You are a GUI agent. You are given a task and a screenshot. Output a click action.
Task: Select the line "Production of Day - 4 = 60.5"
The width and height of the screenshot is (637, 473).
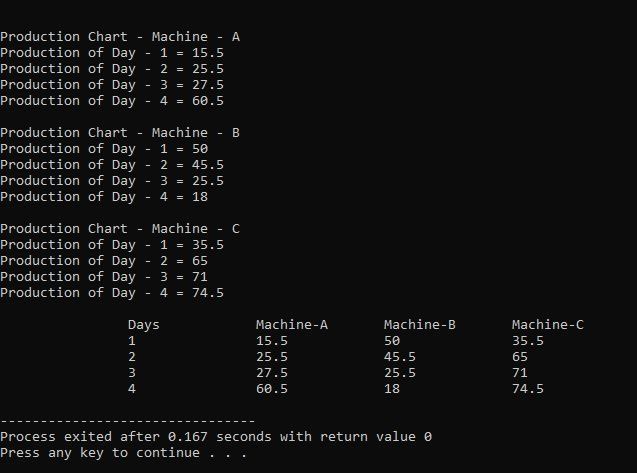[112, 101]
